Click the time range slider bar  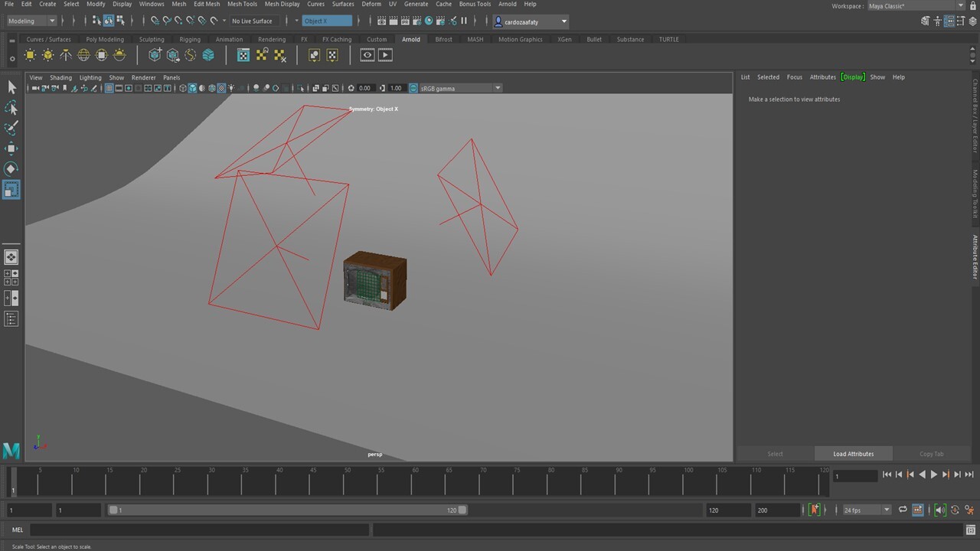287,510
